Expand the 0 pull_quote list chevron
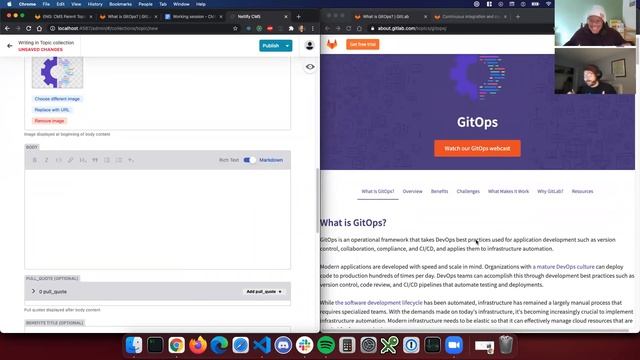The height and width of the screenshot is (360, 640). [33, 291]
